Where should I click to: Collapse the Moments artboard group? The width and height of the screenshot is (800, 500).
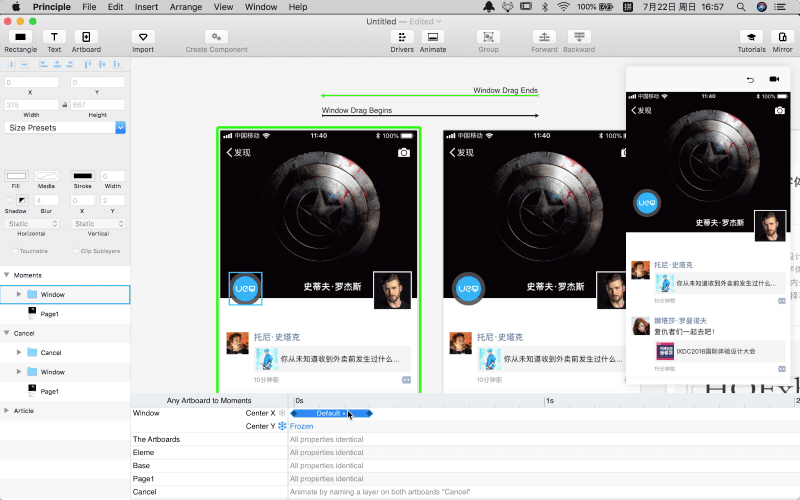(7, 275)
